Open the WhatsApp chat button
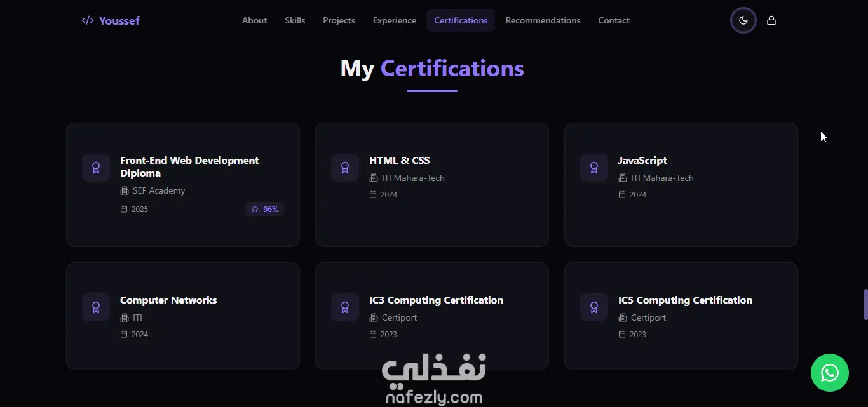This screenshot has height=407, width=868. click(x=829, y=373)
